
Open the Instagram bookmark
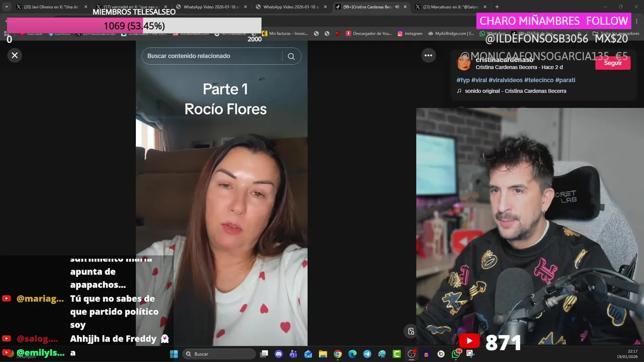(x=410, y=34)
